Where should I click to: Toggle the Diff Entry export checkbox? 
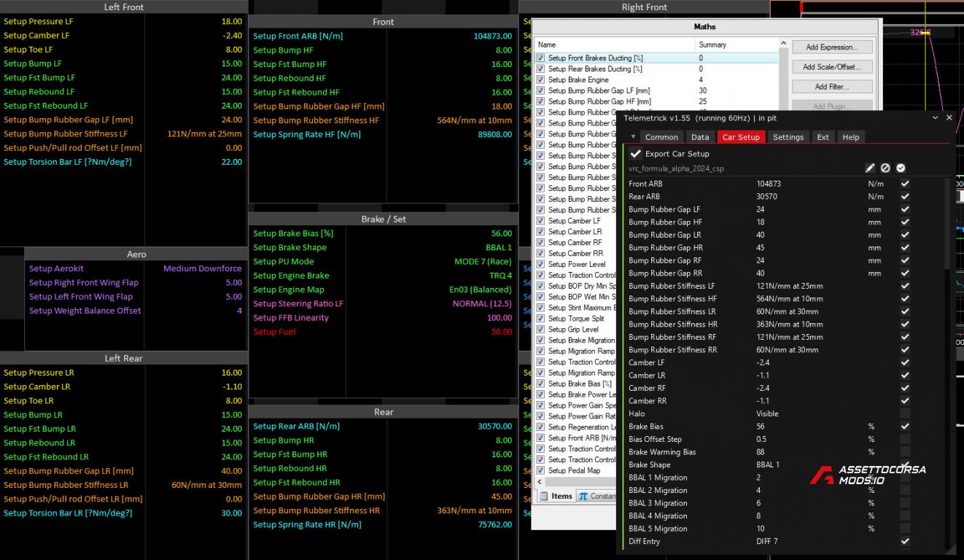[x=905, y=541]
